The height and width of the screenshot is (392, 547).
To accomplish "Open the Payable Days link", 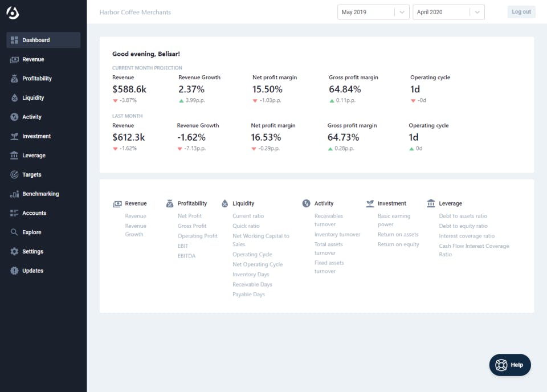I will click(x=249, y=295).
